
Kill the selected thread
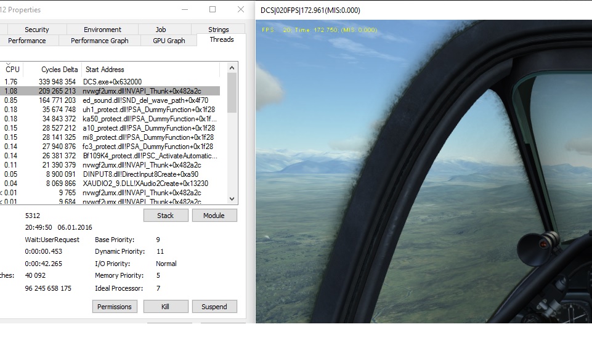tap(165, 307)
